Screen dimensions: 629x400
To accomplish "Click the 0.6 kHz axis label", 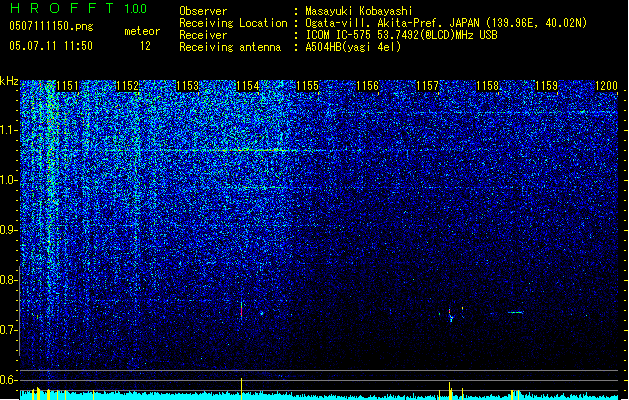I will (9, 380).
